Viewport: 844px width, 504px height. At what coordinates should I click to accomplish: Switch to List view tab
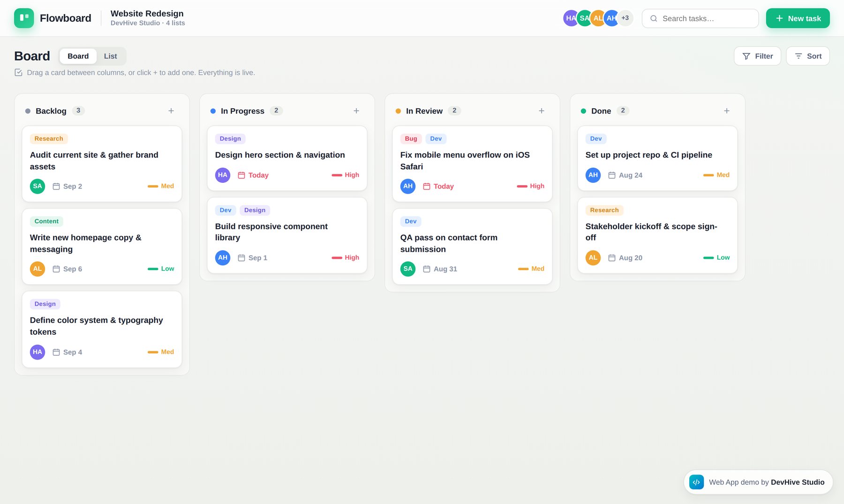tap(110, 56)
